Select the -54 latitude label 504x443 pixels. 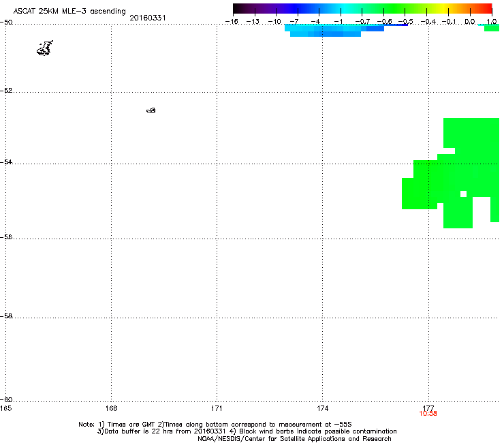(x=6, y=162)
